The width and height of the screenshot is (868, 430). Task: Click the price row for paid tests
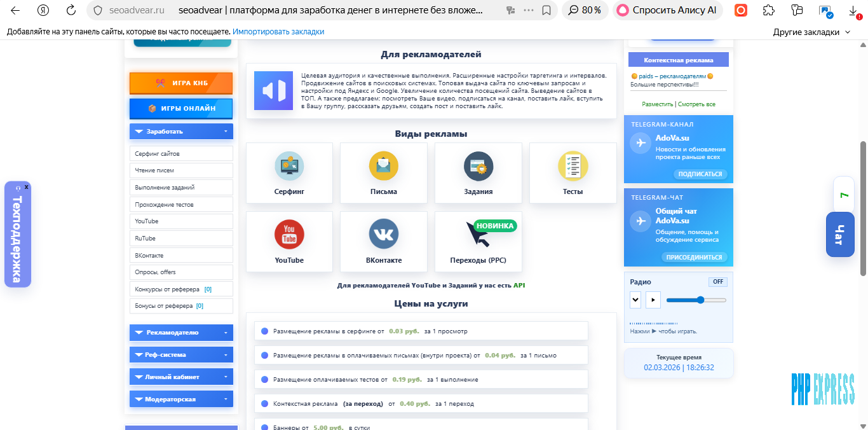click(x=421, y=380)
